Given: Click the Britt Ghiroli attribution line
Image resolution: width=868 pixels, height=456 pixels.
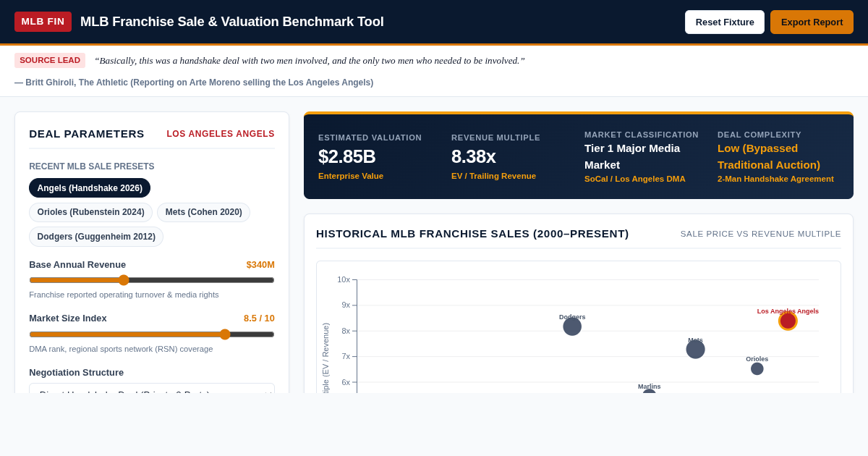Looking at the screenshot, I should (194, 83).
